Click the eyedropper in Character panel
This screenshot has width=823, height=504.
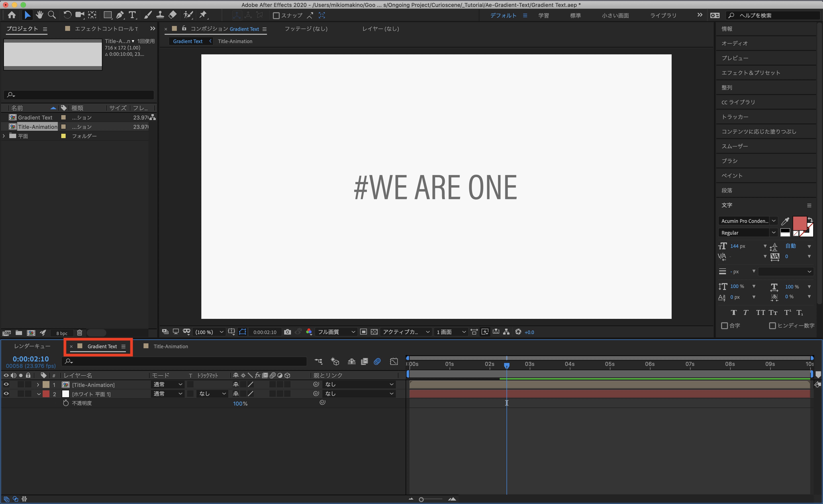(785, 221)
